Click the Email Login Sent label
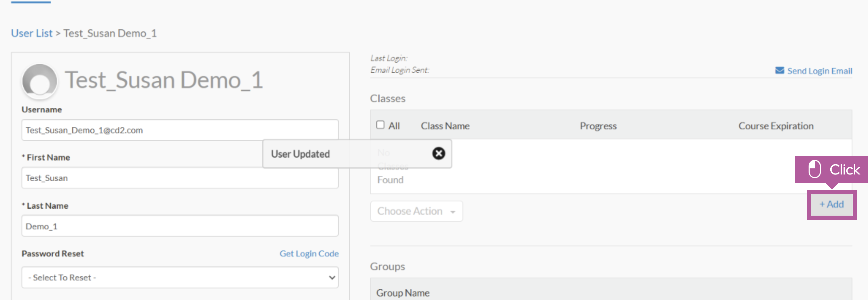Image resolution: width=868 pixels, height=300 pixels. coord(400,70)
